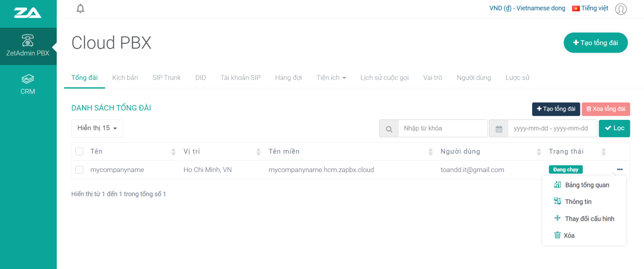Expand the Hiển thị 15 page size dropdown

coord(97,128)
